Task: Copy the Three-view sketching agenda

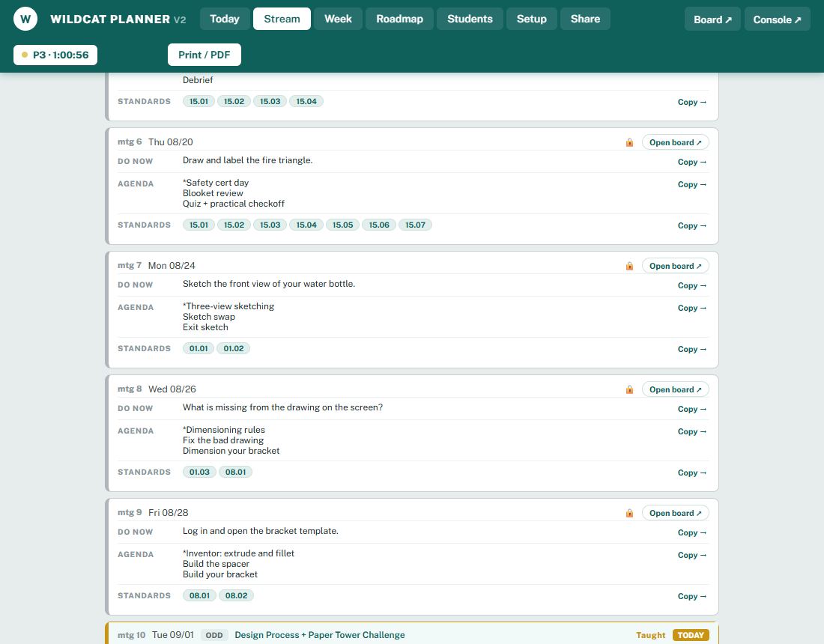Action: [691, 308]
